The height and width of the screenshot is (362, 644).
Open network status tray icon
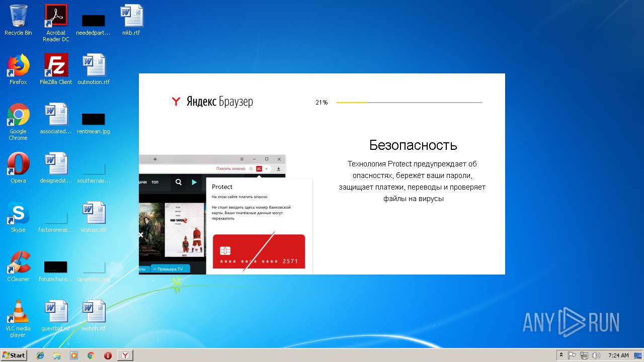tap(584, 355)
